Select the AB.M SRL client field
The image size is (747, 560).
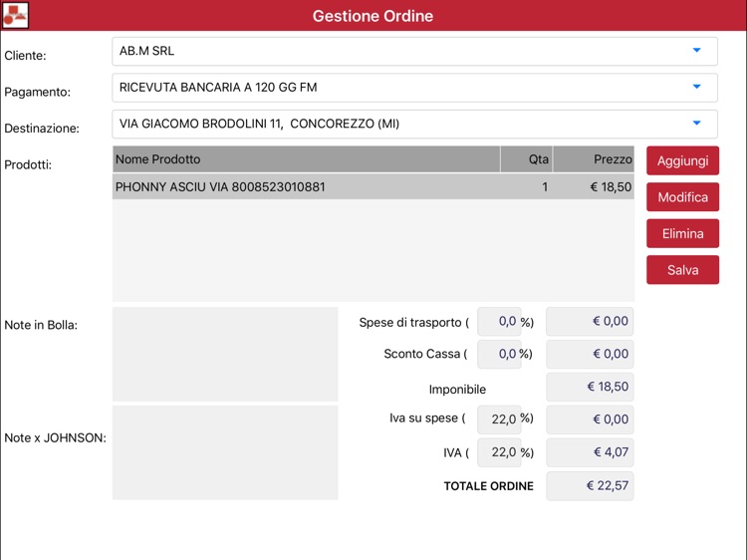pos(414,51)
